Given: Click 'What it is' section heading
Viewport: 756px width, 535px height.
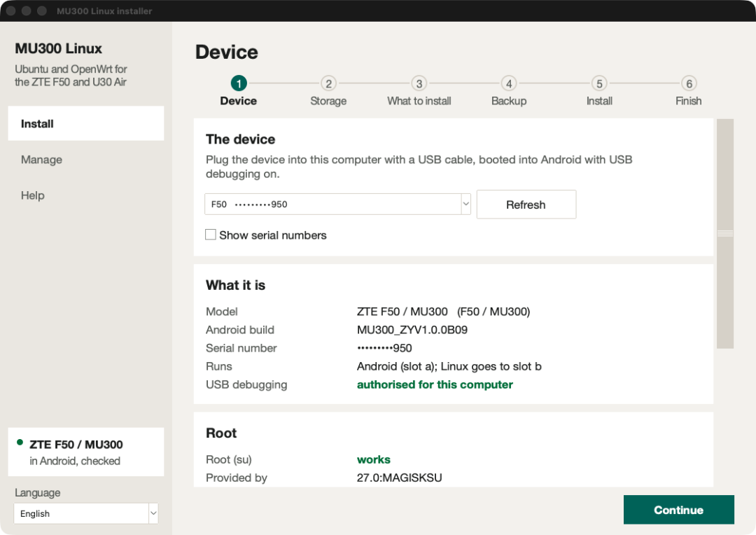Looking at the screenshot, I should pos(235,285).
